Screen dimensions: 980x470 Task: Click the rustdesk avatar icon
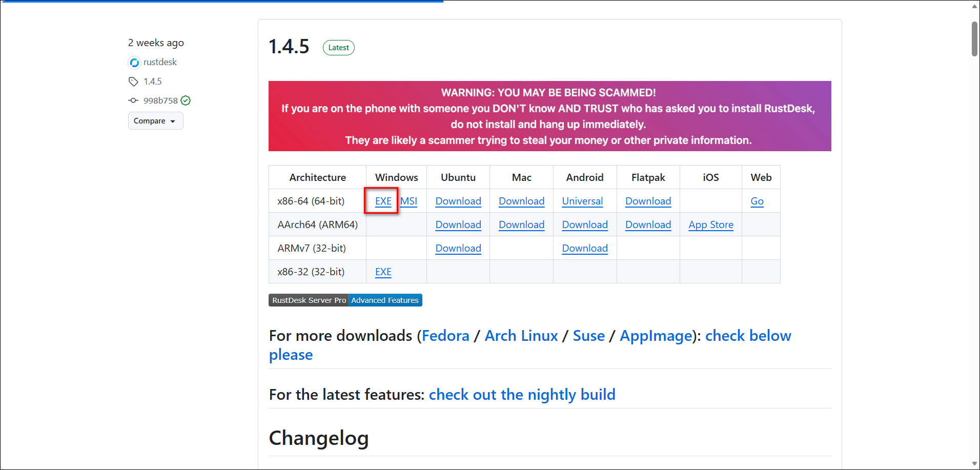[x=134, y=63]
